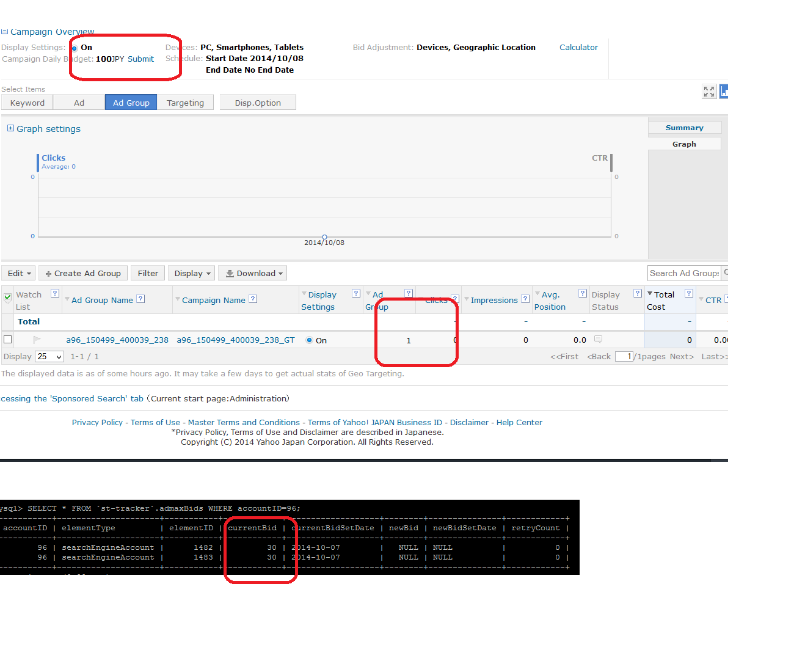The image size is (794, 672).
Task: Select the On radio in the table row
Action: click(x=309, y=340)
